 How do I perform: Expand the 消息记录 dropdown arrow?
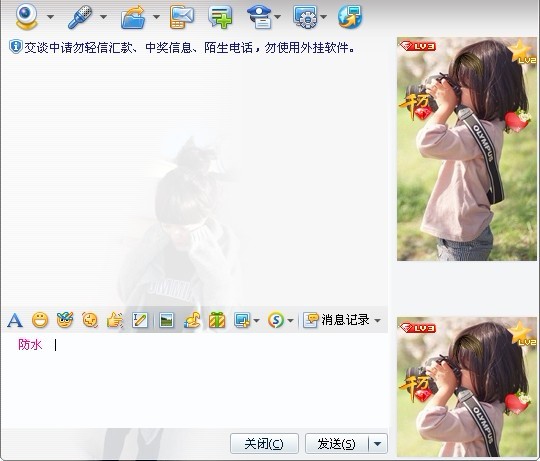coord(377,321)
